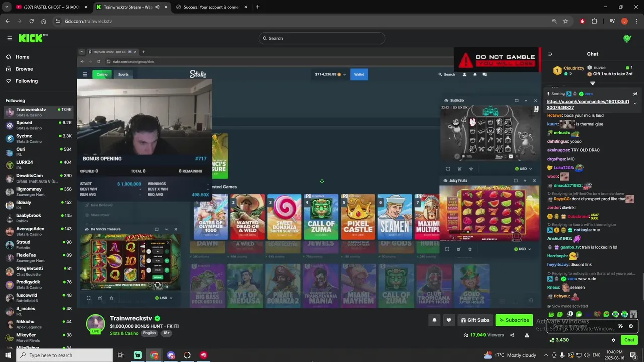
Task: Toggle stream notifications bell
Action: pos(434,320)
